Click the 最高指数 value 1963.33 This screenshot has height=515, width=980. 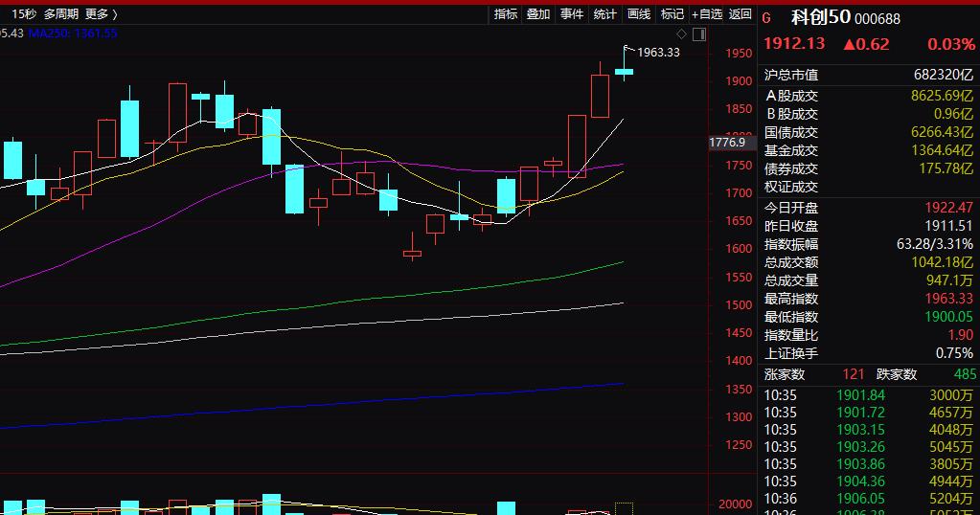948,299
